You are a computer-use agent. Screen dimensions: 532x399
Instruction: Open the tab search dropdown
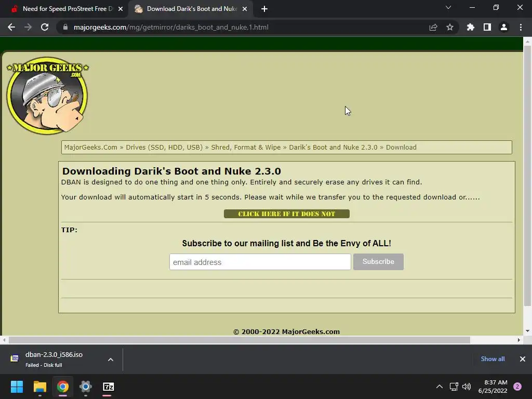pos(448,7)
